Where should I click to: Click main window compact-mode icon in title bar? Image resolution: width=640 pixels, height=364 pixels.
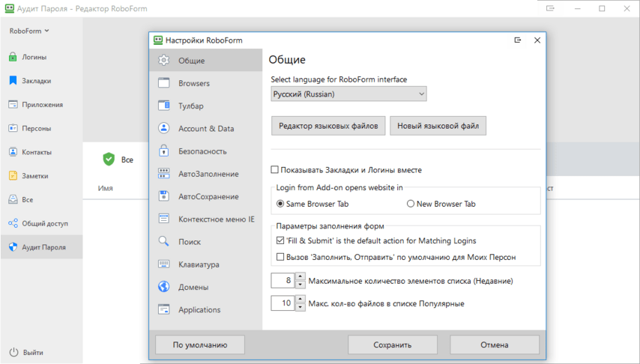[550, 8]
